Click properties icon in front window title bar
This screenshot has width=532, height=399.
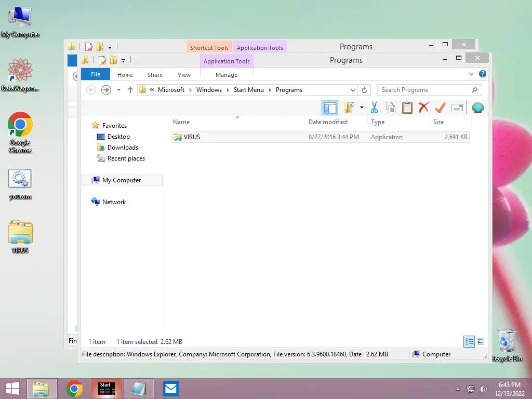102,60
